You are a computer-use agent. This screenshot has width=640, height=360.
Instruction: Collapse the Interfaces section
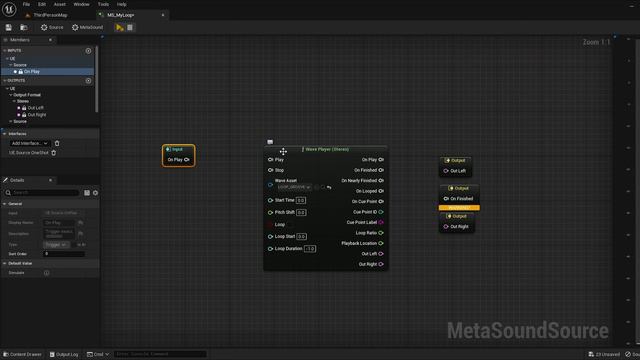pyautogui.click(x=4, y=134)
